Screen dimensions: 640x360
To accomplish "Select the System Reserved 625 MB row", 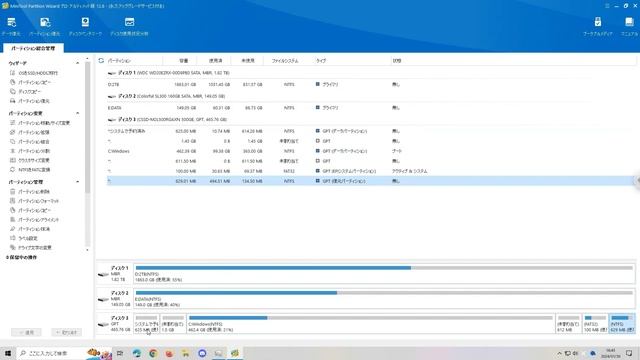I will pyautogui.click(x=371, y=131).
